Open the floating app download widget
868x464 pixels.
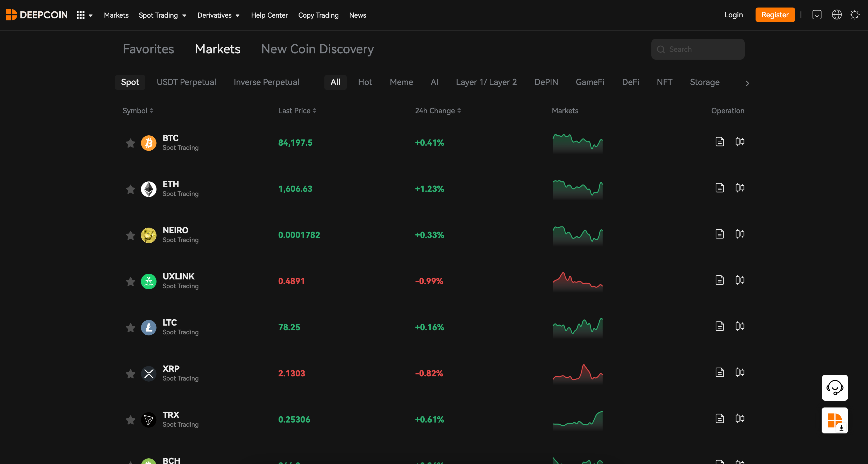coord(835,420)
